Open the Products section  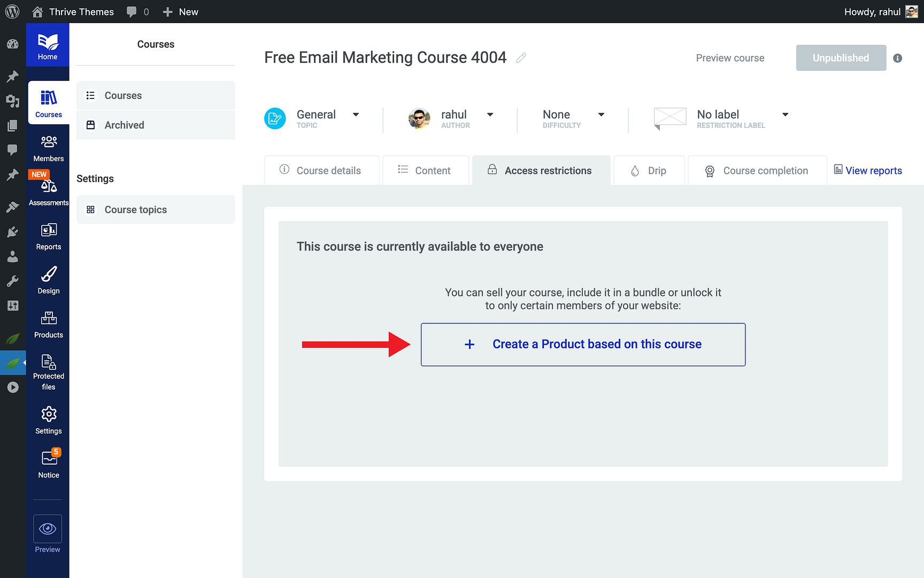48,322
